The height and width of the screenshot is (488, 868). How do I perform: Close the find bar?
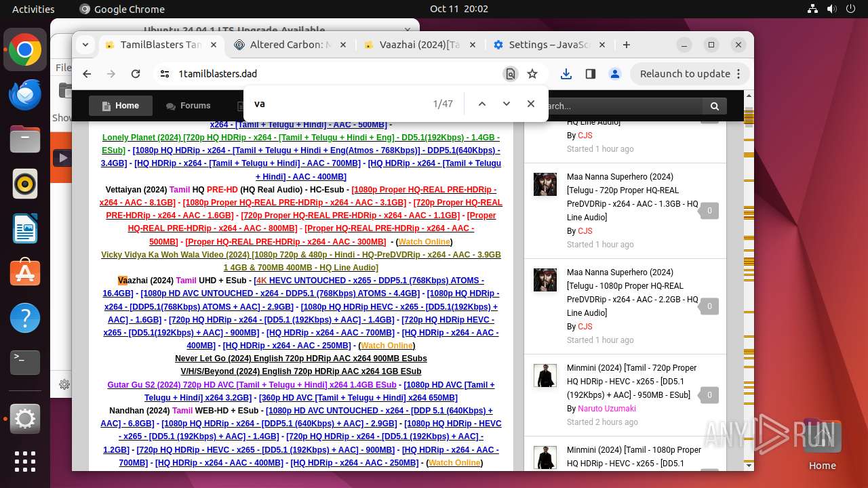click(x=531, y=104)
